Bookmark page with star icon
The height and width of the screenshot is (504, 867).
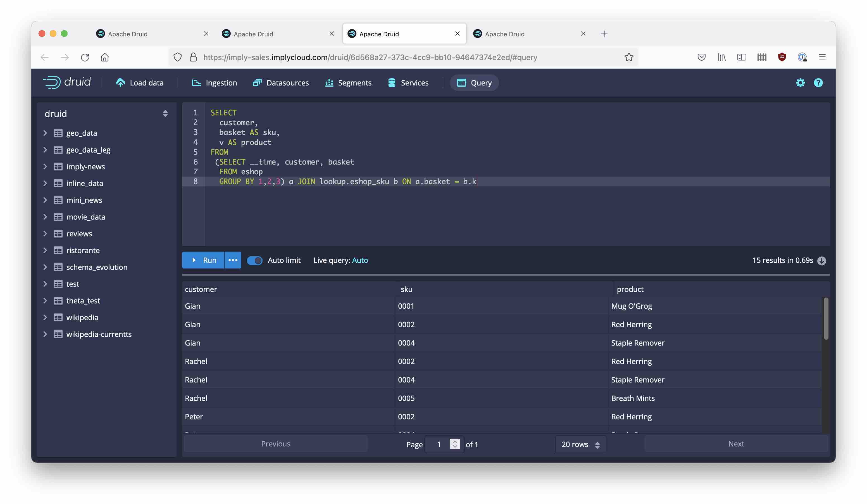628,57
